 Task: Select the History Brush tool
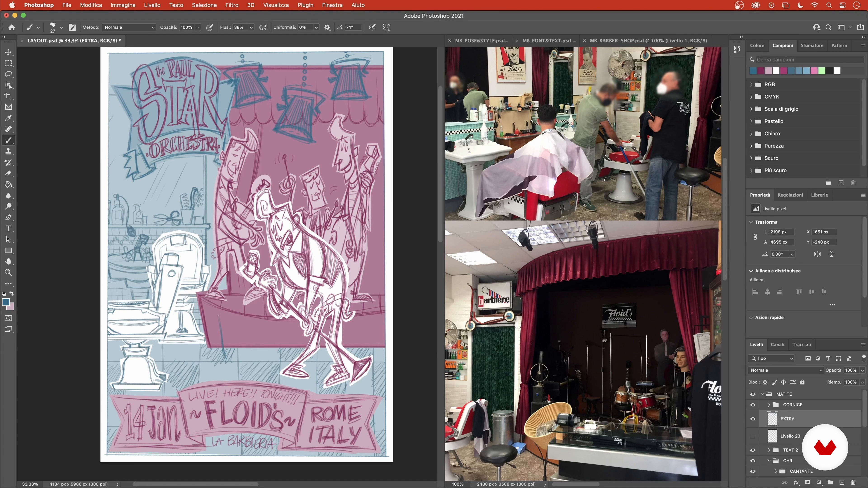(8, 162)
